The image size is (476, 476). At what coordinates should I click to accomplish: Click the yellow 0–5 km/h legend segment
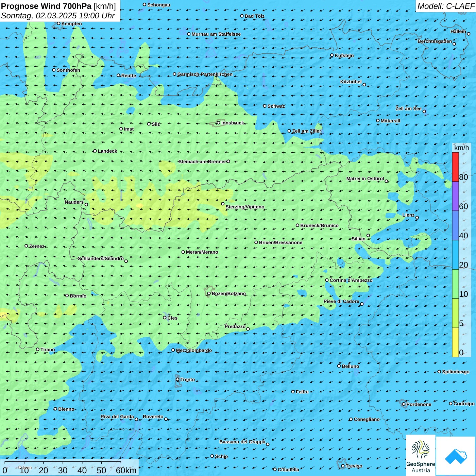[x=455, y=342]
